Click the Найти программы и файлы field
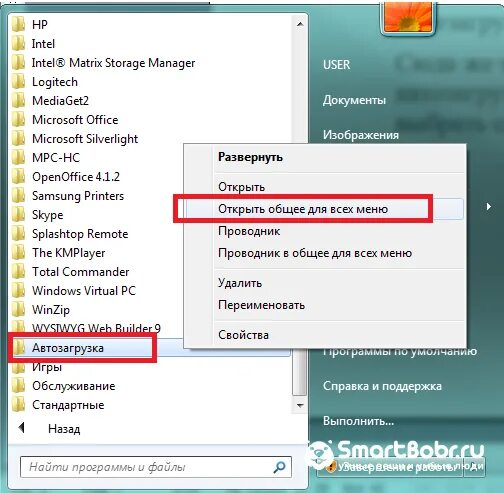Screen dimensions: 504x493 point(156,467)
